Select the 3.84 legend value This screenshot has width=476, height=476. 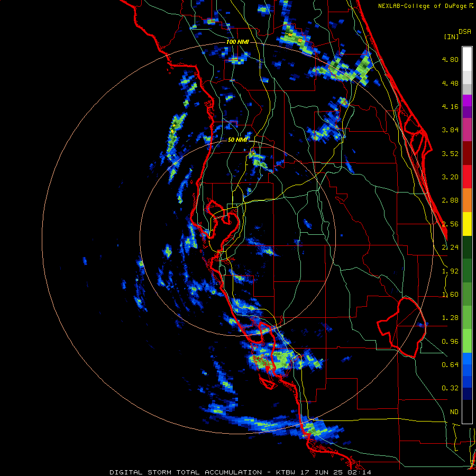point(450,130)
